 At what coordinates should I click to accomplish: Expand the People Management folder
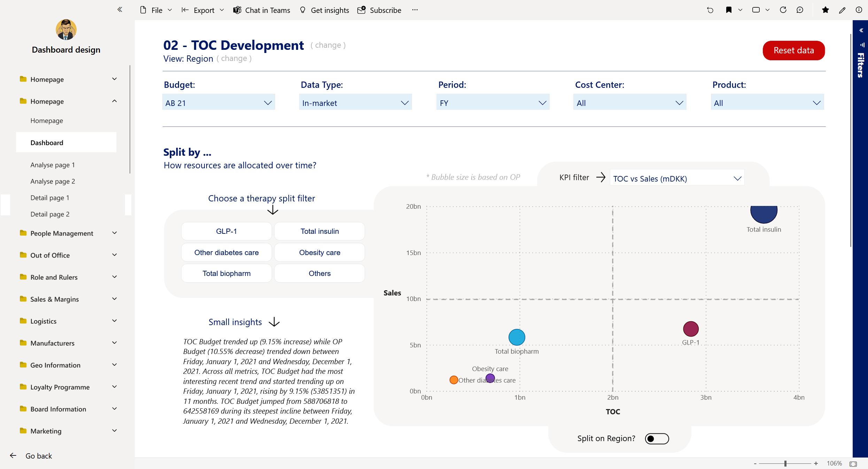[x=114, y=233]
